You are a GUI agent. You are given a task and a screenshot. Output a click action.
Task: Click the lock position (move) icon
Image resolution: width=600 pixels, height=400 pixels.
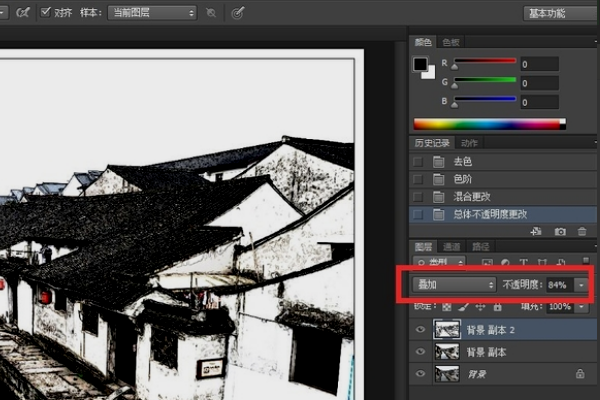[x=482, y=307]
